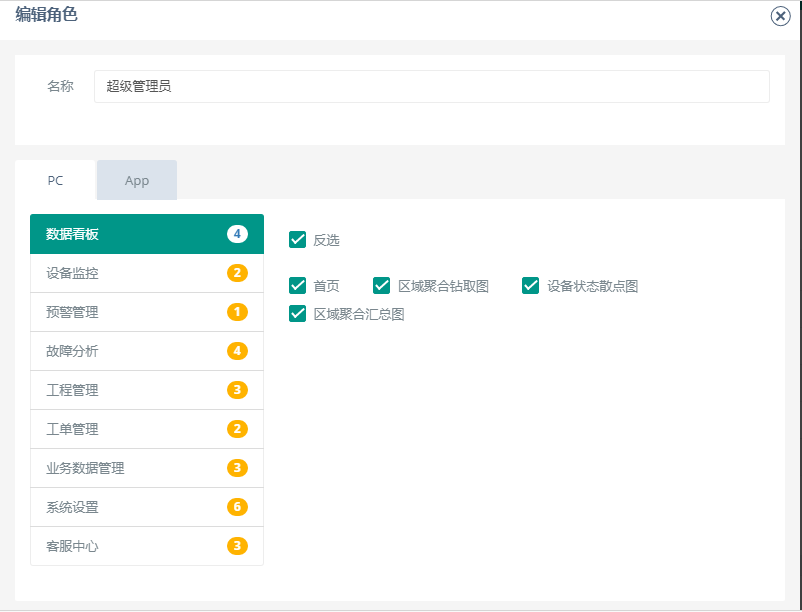This screenshot has height=612, width=802.
Task: Click badge count 2 on 工单管理
Action: click(237, 429)
